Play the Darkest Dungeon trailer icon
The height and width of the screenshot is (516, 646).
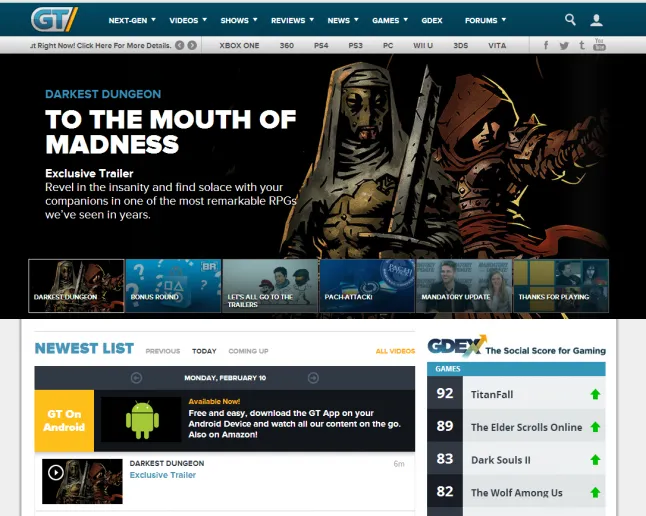tap(56, 472)
